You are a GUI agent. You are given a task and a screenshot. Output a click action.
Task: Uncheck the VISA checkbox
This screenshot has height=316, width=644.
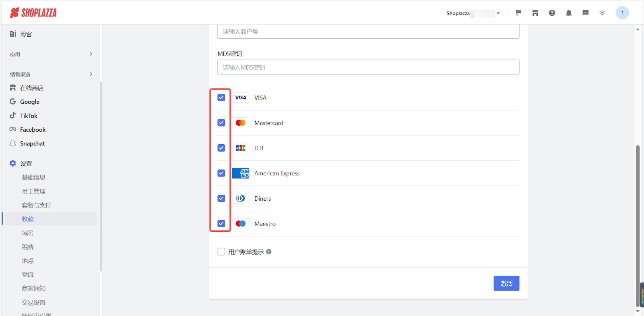tap(221, 98)
